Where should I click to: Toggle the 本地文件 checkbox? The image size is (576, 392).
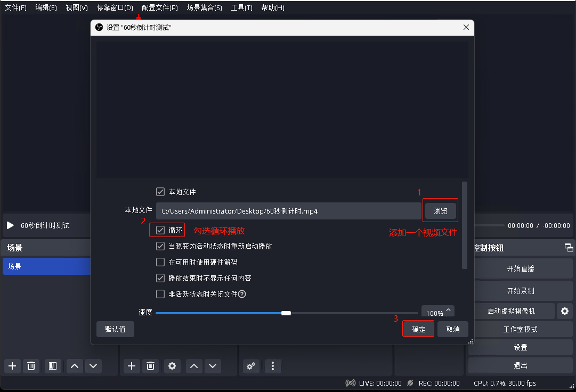pyautogui.click(x=160, y=192)
